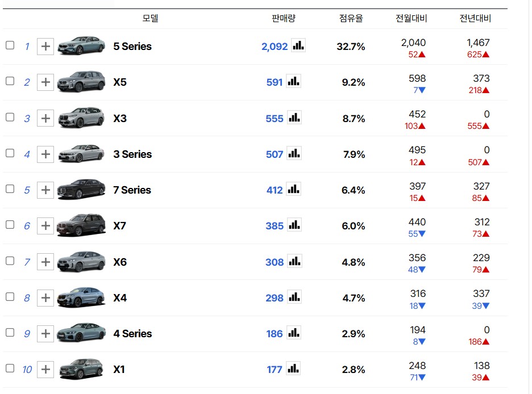The height and width of the screenshot is (394, 532).
Task: Open sales chart icon for 5 Series
Action: (298, 45)
